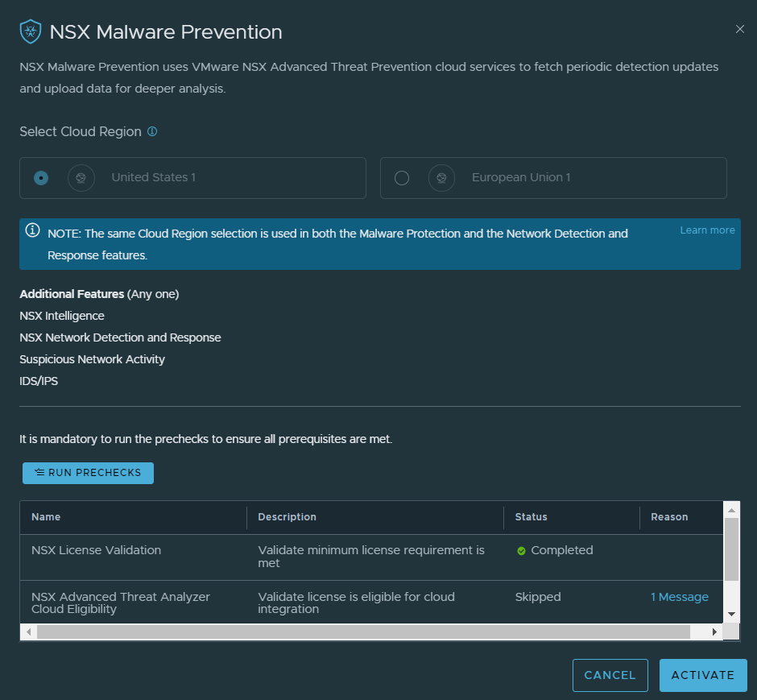Image resolution: width=757 pixels, height=700 pixels.
Task: Click the European Union 1 region label
Action: (521, 177)
